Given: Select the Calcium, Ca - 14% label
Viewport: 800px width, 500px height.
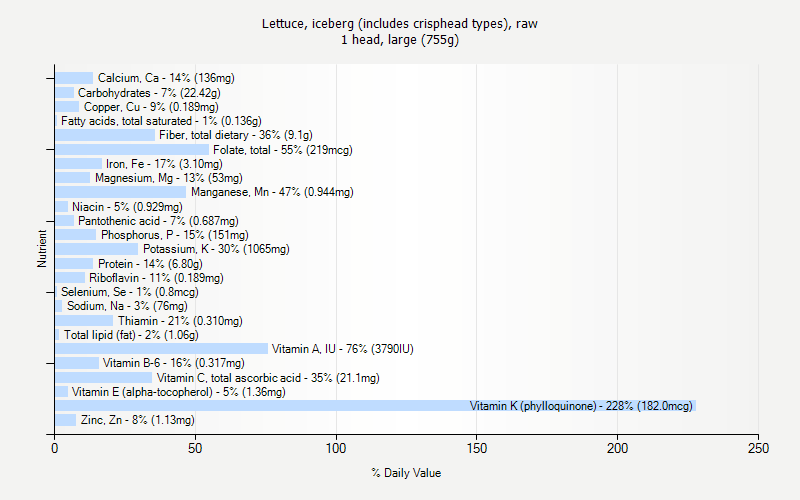Looking at the screenshot, I should click(166, 78).
